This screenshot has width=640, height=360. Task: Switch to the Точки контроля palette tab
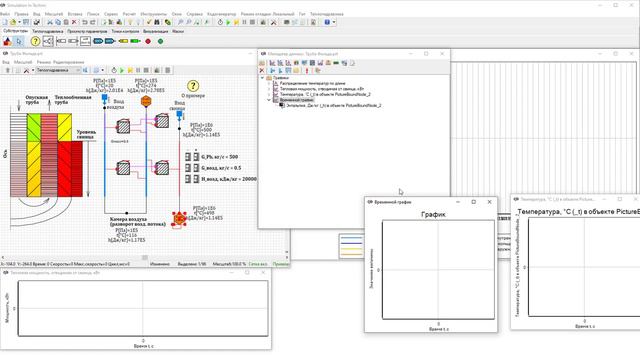click(x=125, y=31)
